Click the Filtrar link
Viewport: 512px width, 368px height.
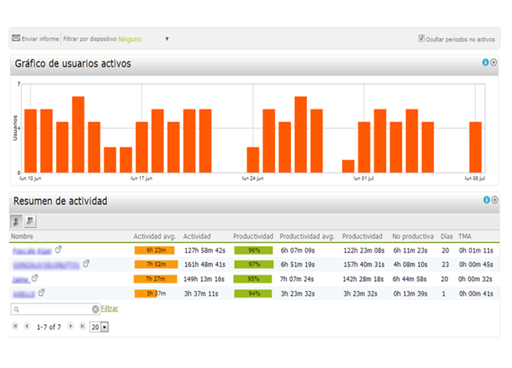pyautogui.click(x=109, y=308)
